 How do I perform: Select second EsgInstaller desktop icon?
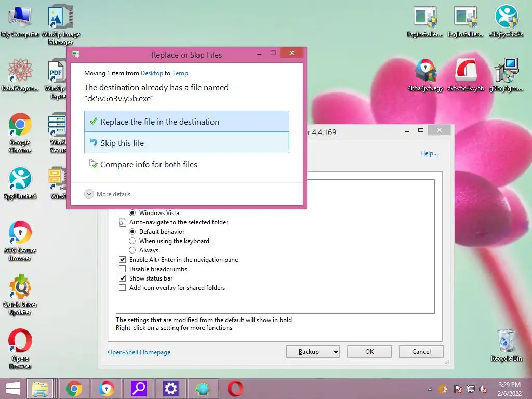(465, 21)
